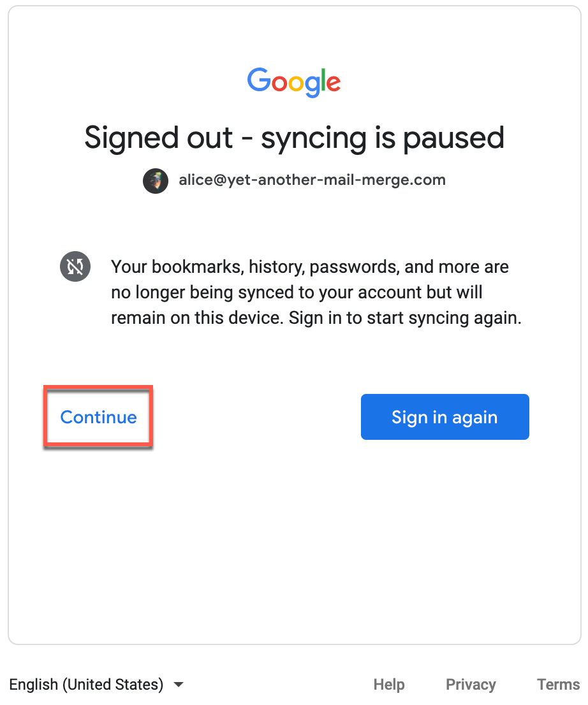
Task: Click the alice@yet-another-mail-merge.com email address
Action: (x=312, y=180)
